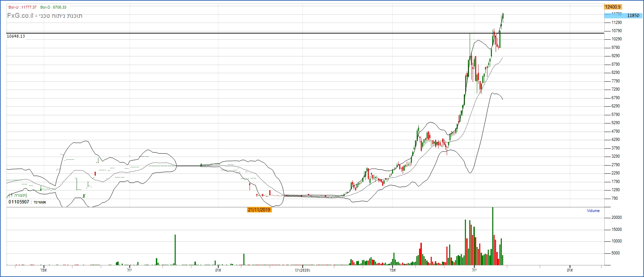Click the blue Volume panel label
Image resolution: width=644 pixels, height=277 pixels.
(x=593, y=211)
